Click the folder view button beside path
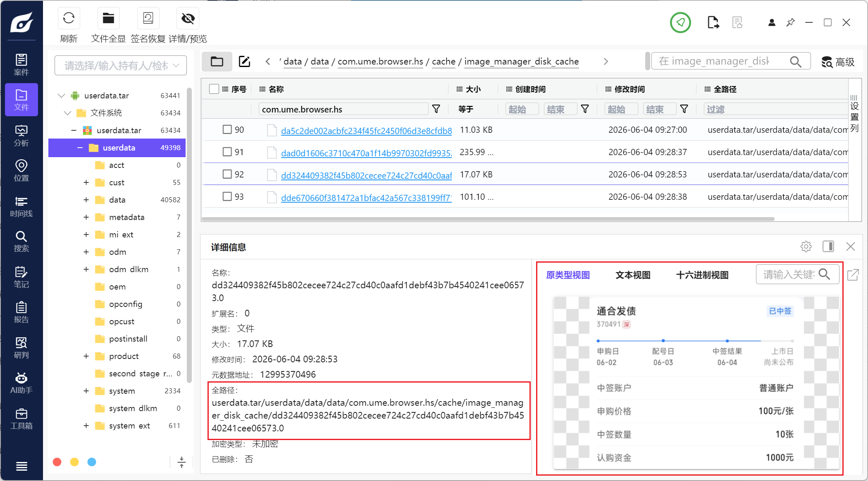 point(217,62)
